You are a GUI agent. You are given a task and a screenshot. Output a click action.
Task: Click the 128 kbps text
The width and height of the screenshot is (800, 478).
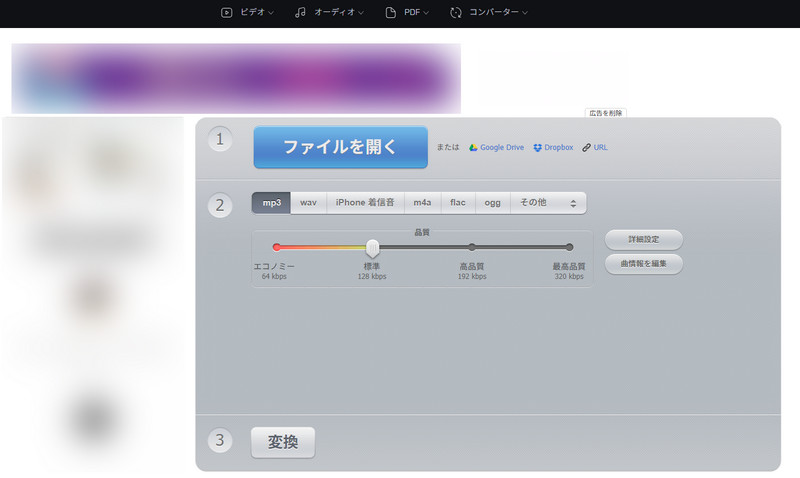pos(372,276)
